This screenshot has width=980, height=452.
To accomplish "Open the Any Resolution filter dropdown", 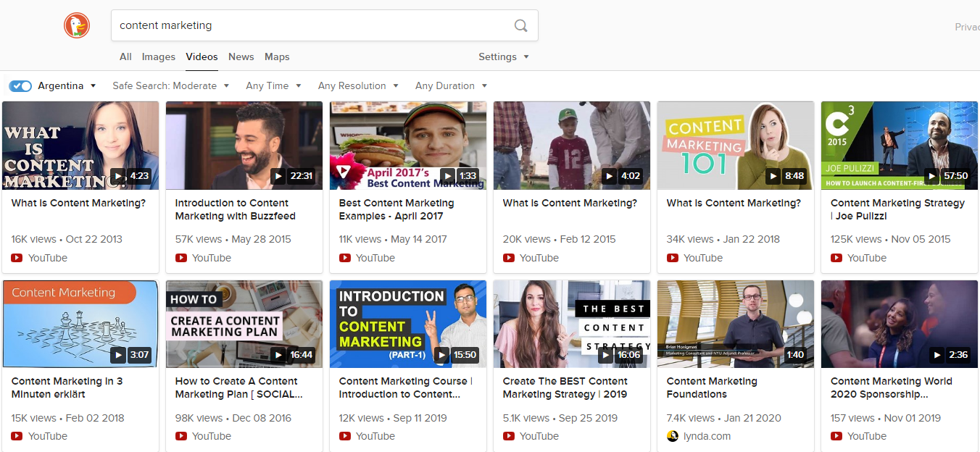I will (x=358, y=85).
